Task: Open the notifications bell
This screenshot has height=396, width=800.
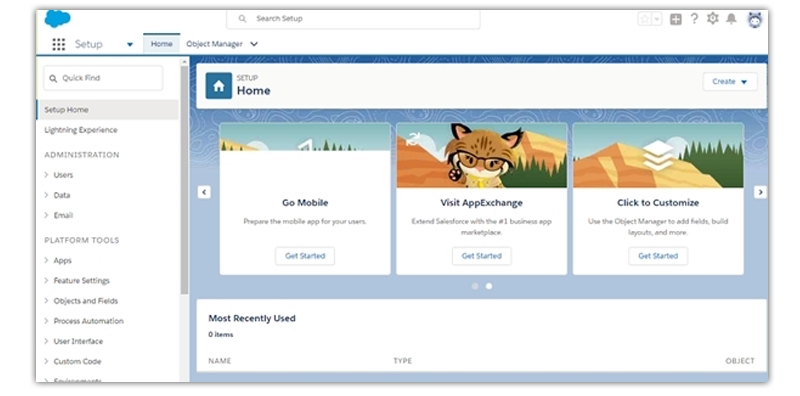Action: [732, 19]
